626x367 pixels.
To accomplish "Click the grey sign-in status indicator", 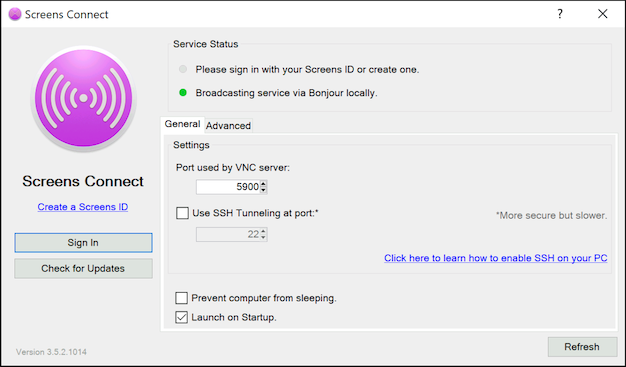I will tap(183, 69).
